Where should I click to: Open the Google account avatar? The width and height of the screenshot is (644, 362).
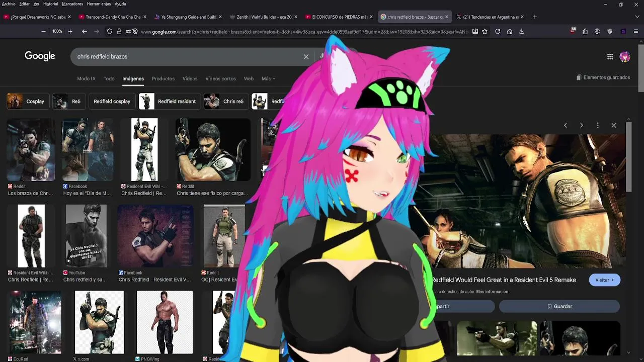pos(625,57)
